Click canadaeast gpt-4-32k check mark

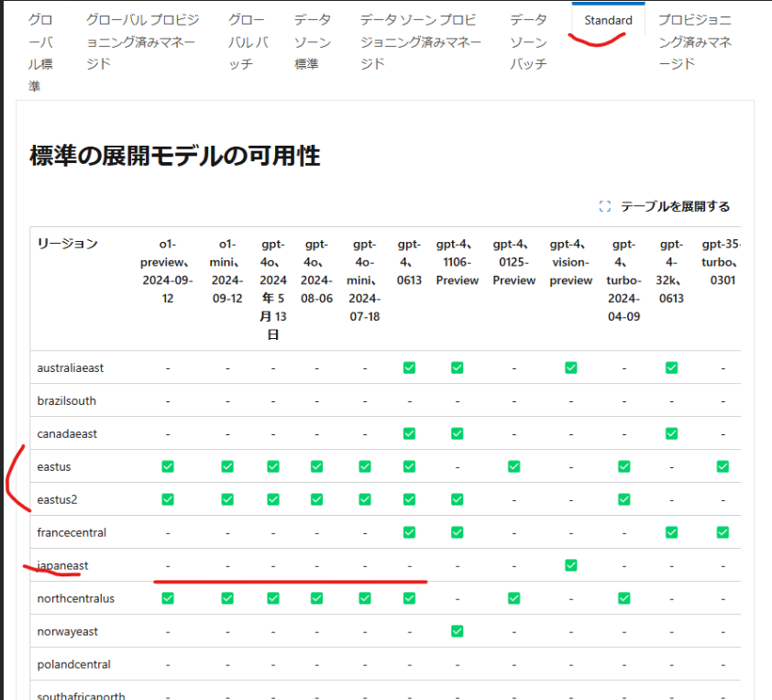pyautogui.click(x=671, y=433)
